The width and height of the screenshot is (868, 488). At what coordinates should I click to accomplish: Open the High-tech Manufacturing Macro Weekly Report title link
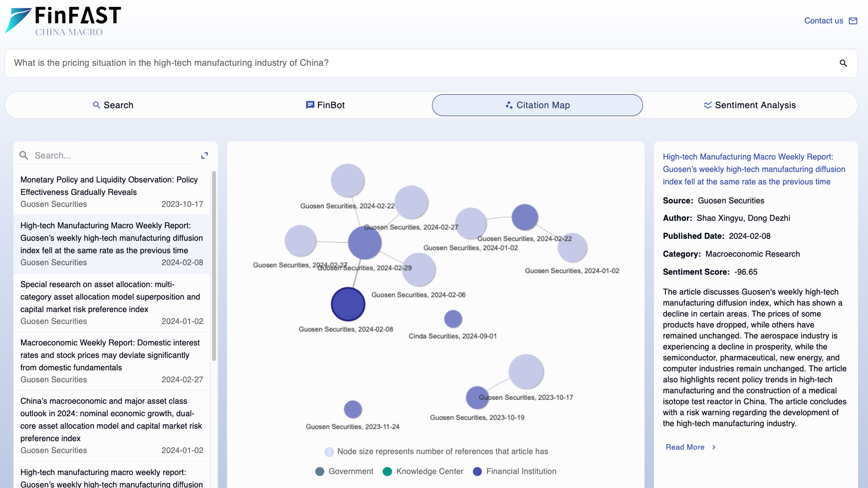click(x=754, y=169)
